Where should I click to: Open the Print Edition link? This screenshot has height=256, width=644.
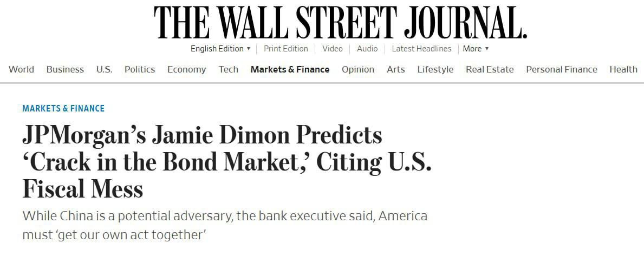point(285,49)
